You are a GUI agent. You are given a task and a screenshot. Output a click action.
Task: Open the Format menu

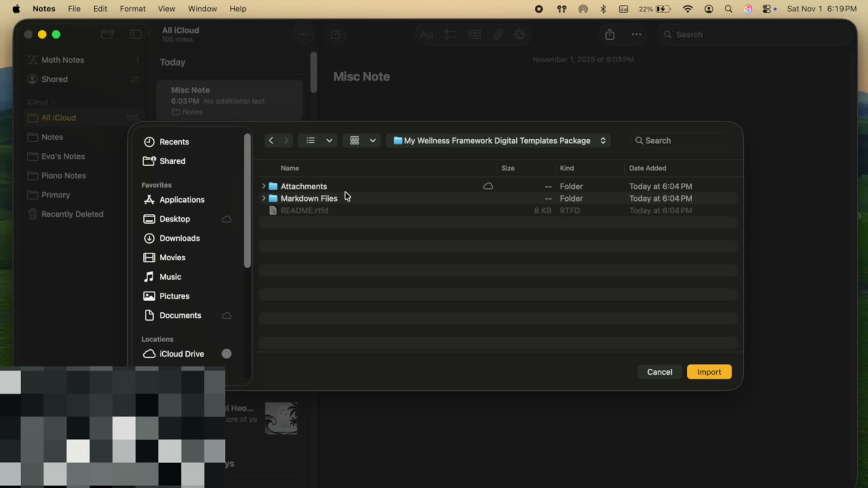(132, 9)
